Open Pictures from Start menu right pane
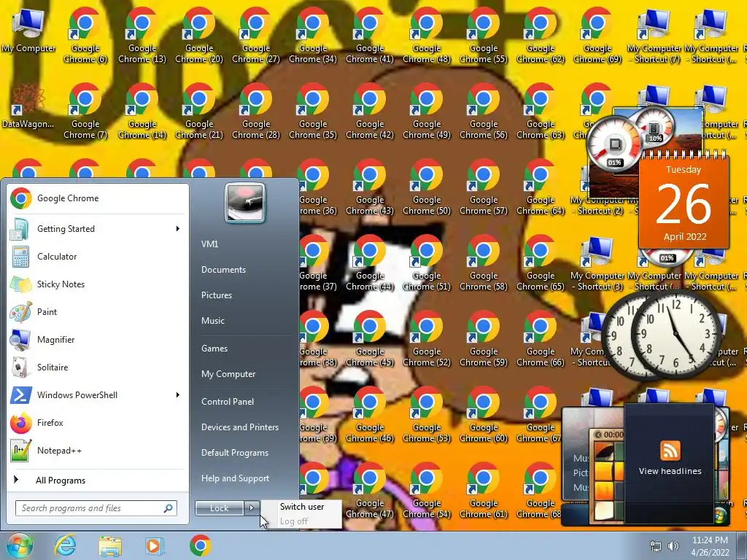 click(x=216, y=295)
